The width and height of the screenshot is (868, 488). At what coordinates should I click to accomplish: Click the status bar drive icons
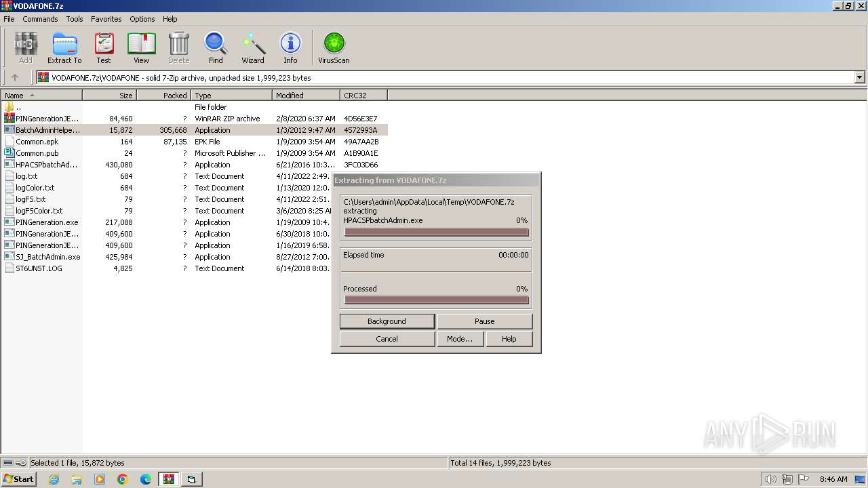(14, 463)
